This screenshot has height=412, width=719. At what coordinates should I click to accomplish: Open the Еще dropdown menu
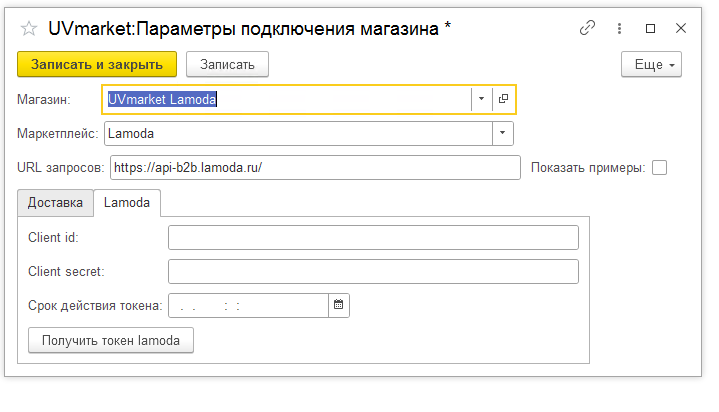click(x=651, y=64)
